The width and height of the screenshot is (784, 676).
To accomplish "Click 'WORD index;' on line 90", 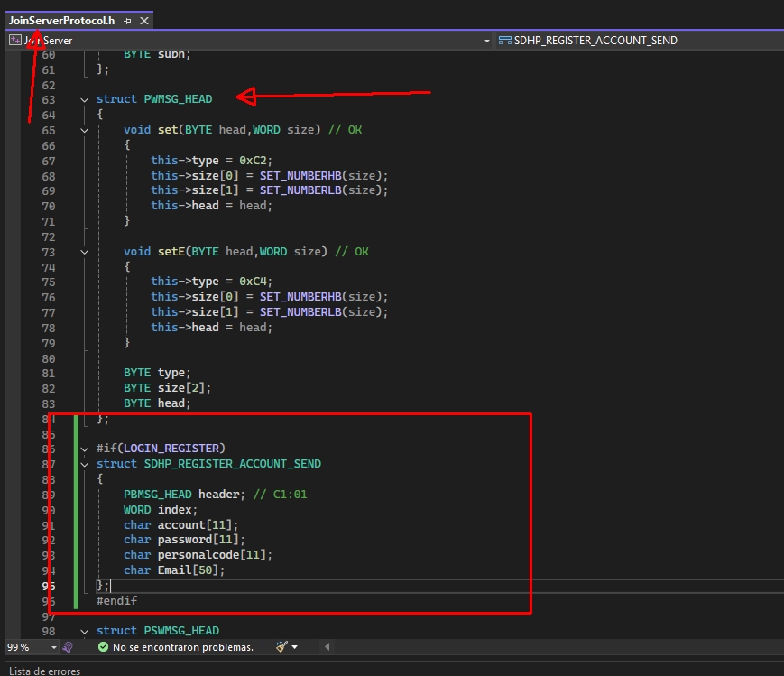I will tap(161, 510).
